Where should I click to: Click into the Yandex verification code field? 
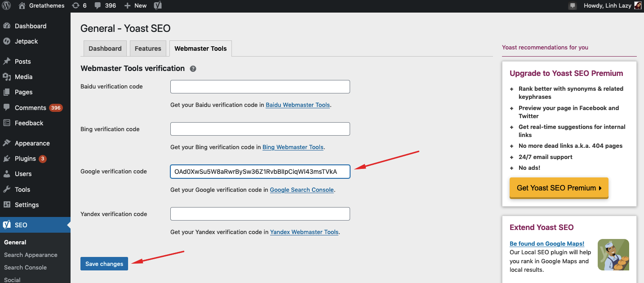point(260,214)
